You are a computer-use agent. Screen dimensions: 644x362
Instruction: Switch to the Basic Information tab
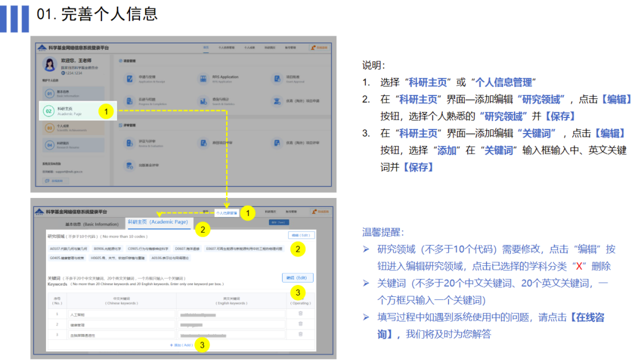[x=92, y=224]
